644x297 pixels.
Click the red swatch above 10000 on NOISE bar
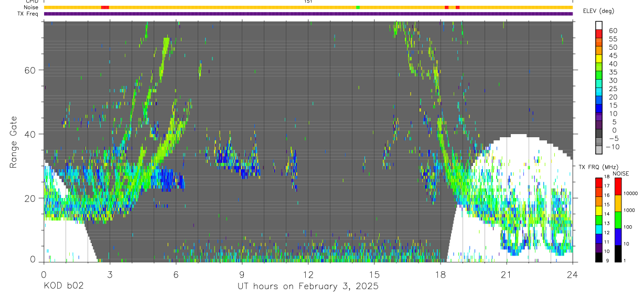[x=618, y=186]
